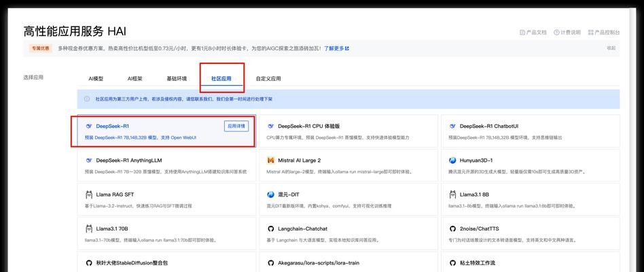Switch to the AI模型 tab
Viewport: 644px width, 272px height.
click(x=96, y=78)
